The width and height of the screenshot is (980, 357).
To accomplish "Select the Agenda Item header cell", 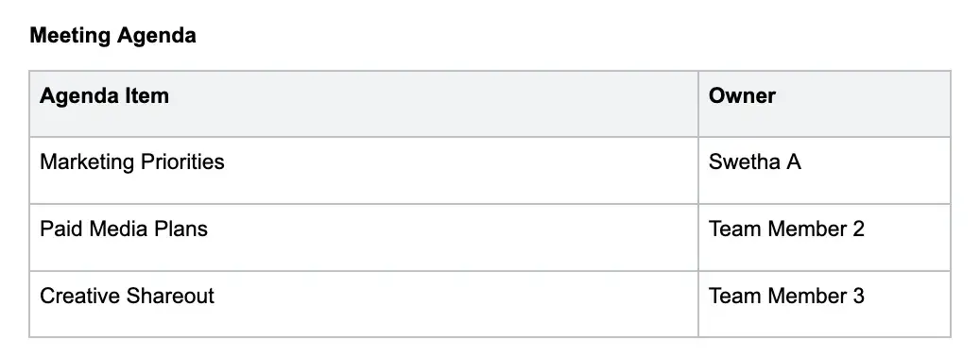I will pyautogui.click(x=364, y=104).
